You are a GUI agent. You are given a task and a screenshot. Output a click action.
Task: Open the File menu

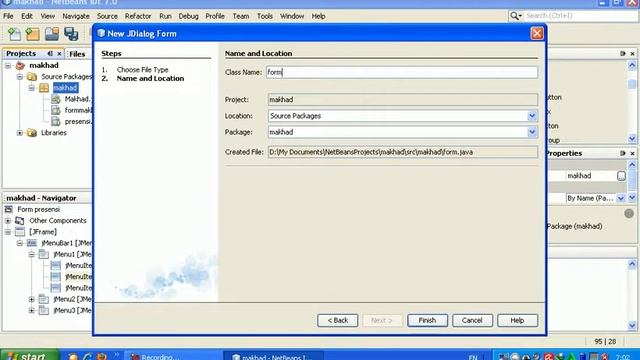(x=8, y=16)
